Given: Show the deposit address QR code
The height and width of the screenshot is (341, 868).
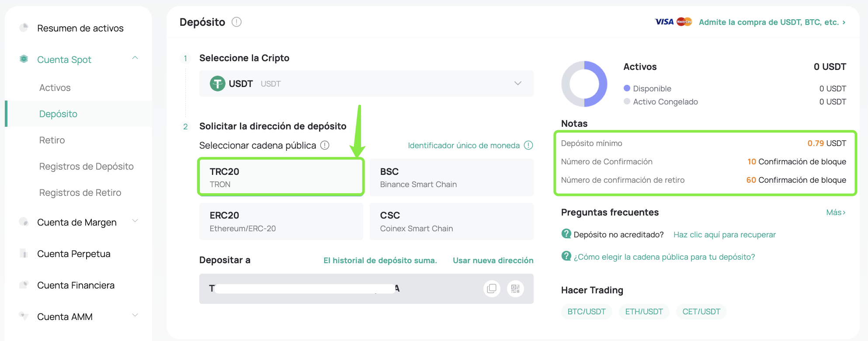Looking at the screenshot, I should pos(515,289).
